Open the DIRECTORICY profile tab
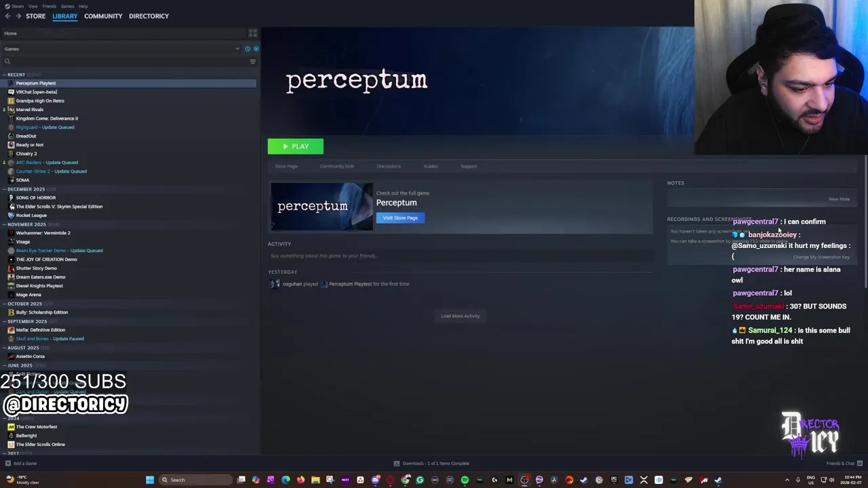 tap(149, 16)
